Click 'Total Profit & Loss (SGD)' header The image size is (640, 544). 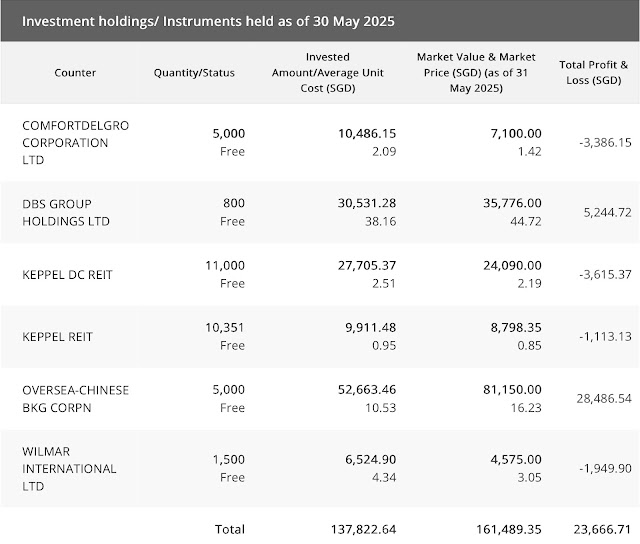pyautogui.click(x=593, y=73)
